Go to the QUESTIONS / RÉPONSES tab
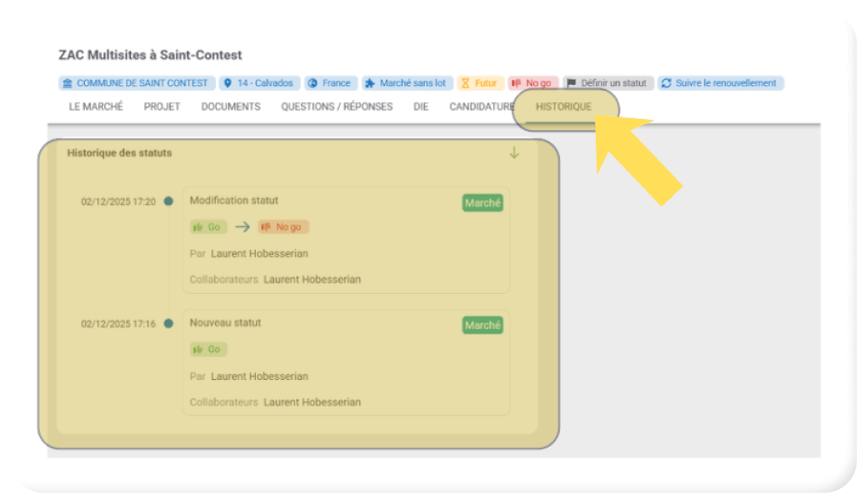The height and width of the screenshot is (504, 868). (336, 107)
